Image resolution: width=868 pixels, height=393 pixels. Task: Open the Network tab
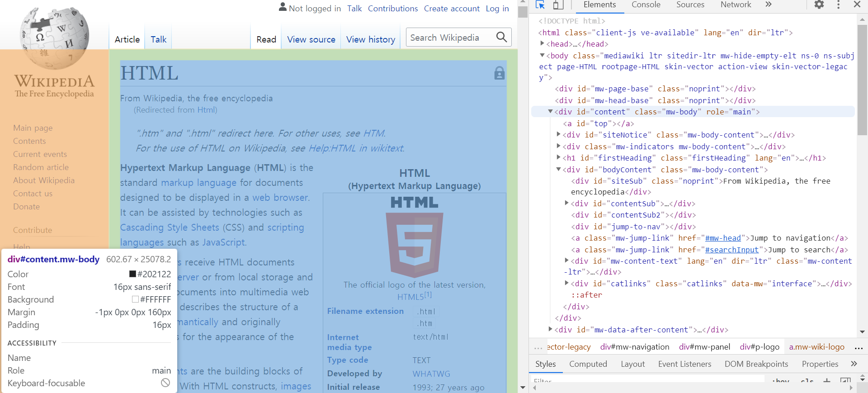point(736,5)
